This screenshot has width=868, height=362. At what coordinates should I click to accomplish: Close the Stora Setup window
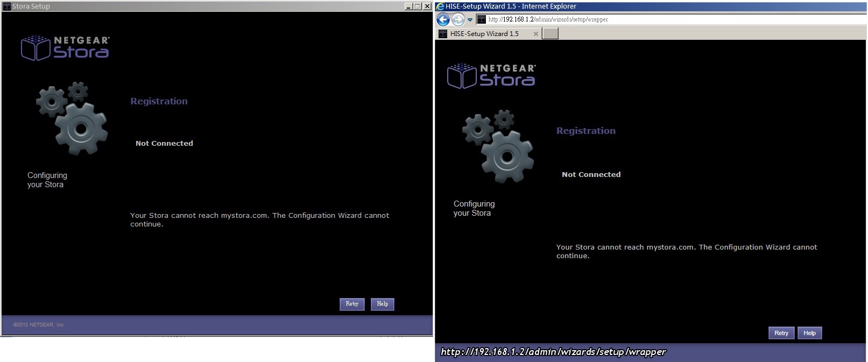coord(427,6)
